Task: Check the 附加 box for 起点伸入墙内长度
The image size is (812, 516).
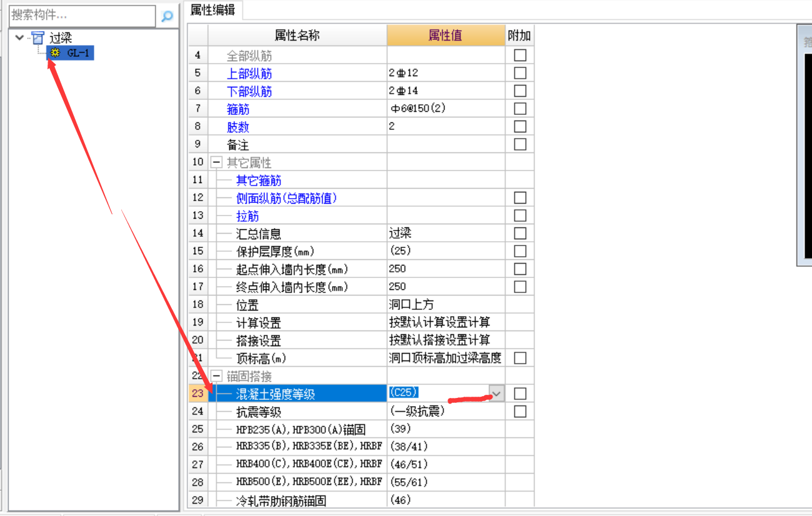Action: click(x=520, y=269)
